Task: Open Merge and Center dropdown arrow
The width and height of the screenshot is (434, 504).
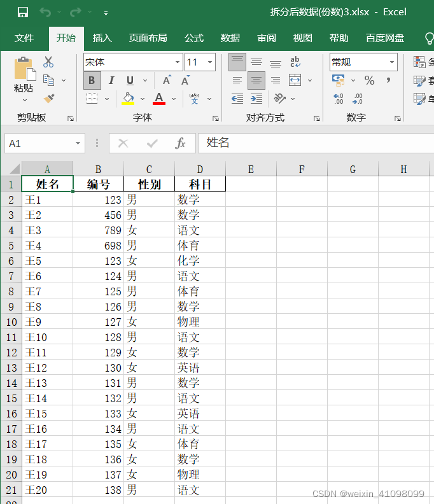Action: click(x=310, y=80)
